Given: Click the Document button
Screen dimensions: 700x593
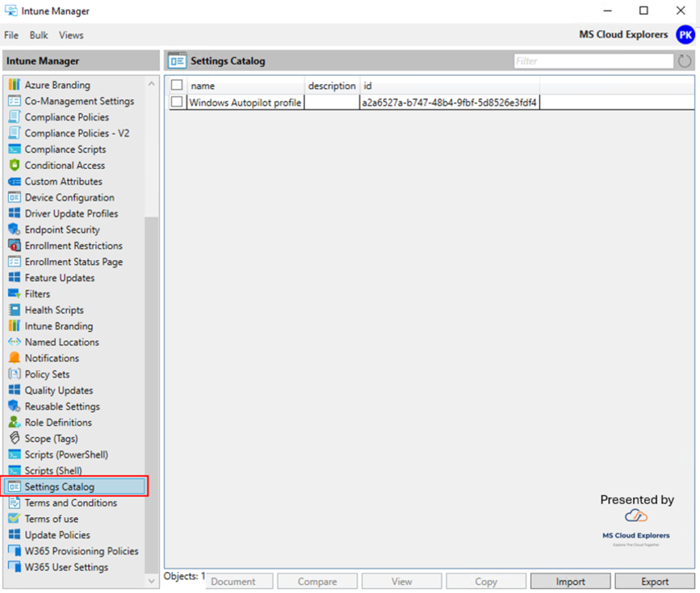Looking at the screenshot, I should click(239, 581).
